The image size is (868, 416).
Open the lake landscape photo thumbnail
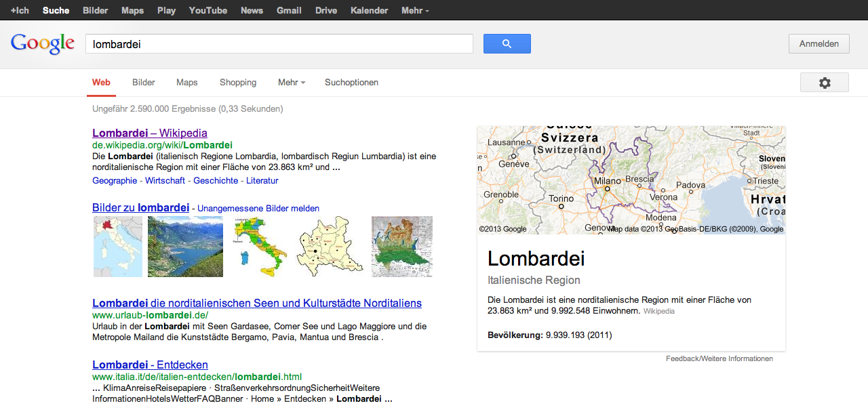pyautogui.click(x=185, y=247)
